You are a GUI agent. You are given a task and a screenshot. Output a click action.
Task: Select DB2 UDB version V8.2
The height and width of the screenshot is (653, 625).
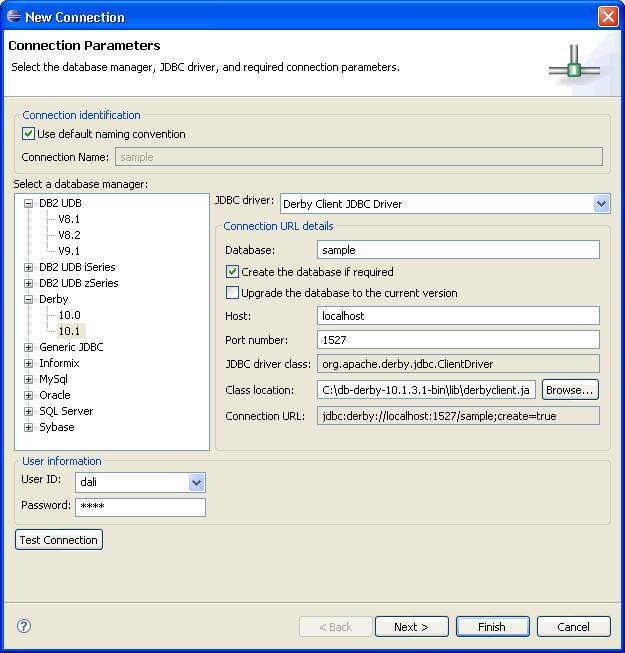pos(69,235)
